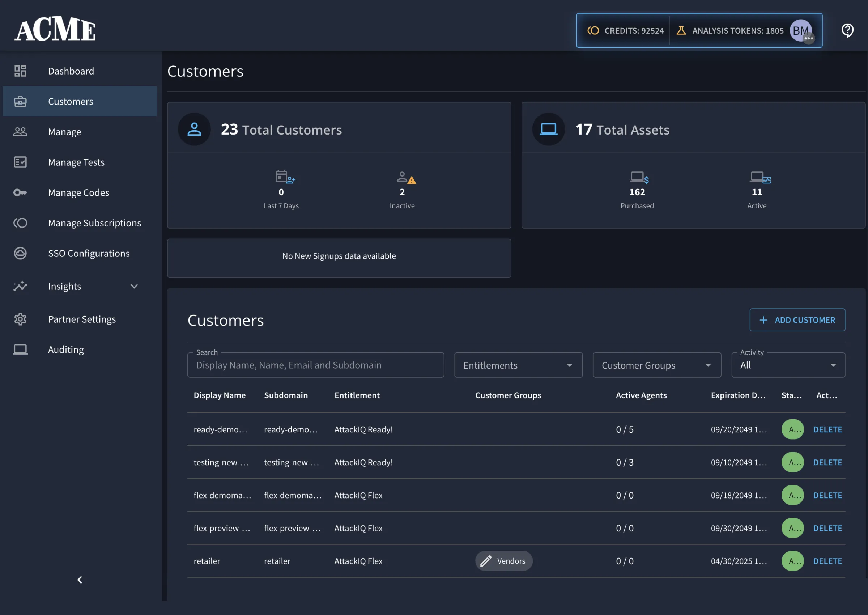Image resolution: width=868 pixels, height=615 pixels.
Task: Click the Credits coin icon
Action: tap(593, 31)
